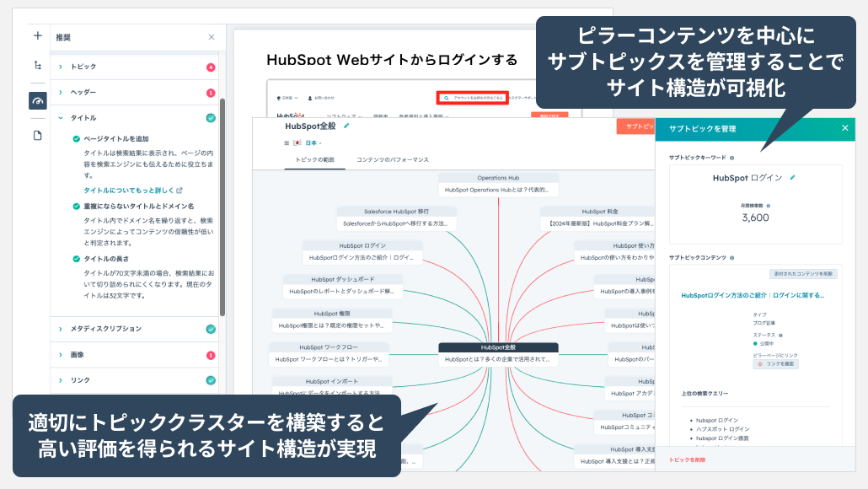Select the HubSpot 権限 node
868x489 pixels.
click(x=332, y=320)
